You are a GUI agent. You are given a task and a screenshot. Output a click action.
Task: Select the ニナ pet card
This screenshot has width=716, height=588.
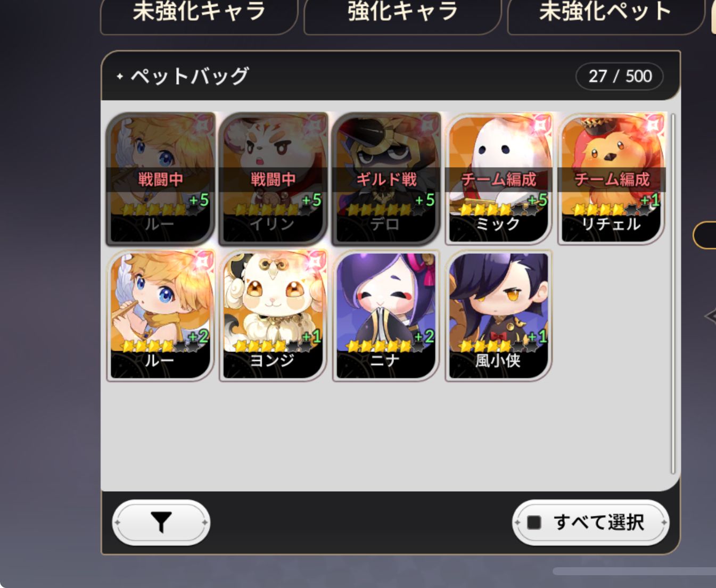point(386,316)
